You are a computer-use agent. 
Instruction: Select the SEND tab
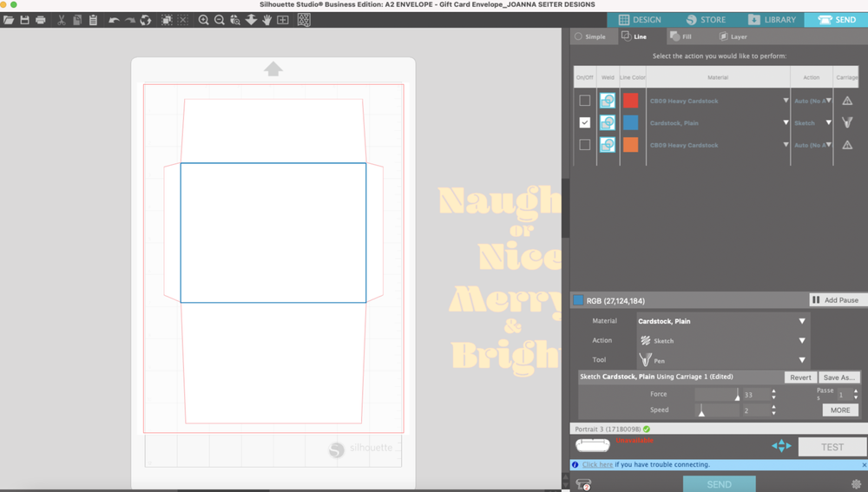[x=837, y=19]
